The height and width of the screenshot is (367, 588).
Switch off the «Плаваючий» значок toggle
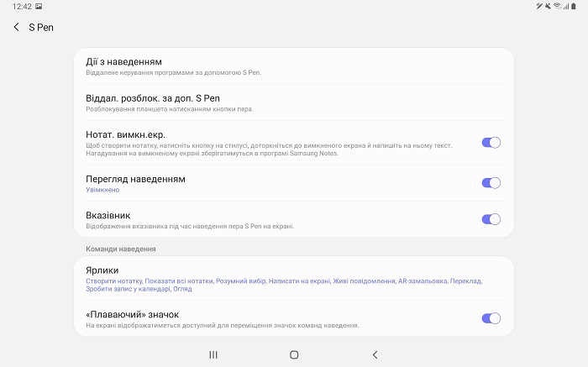[491, 318]
